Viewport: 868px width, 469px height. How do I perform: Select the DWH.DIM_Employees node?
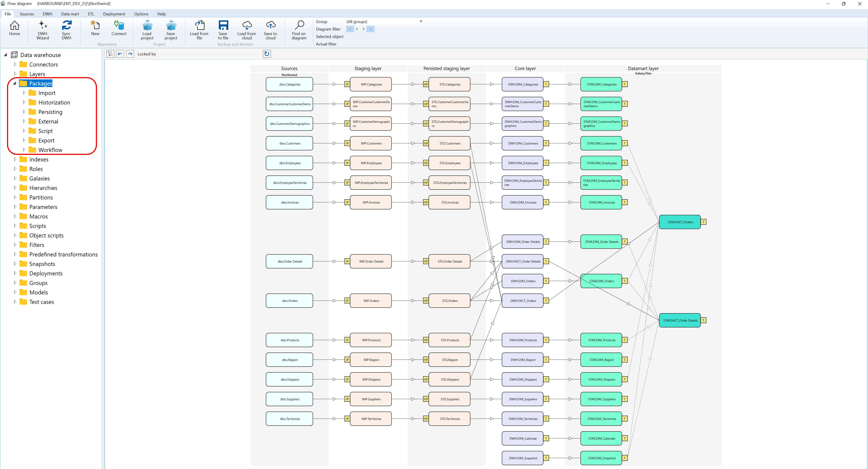tap(523, 163)
